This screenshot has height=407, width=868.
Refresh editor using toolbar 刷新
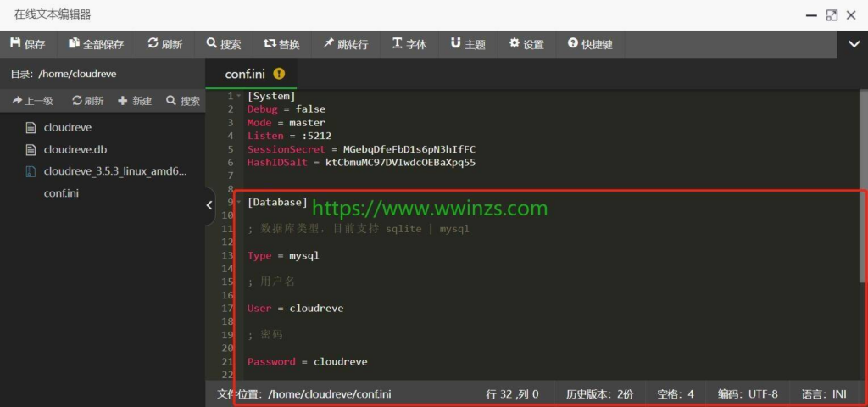pyautogui.click(x=165, y=44)
